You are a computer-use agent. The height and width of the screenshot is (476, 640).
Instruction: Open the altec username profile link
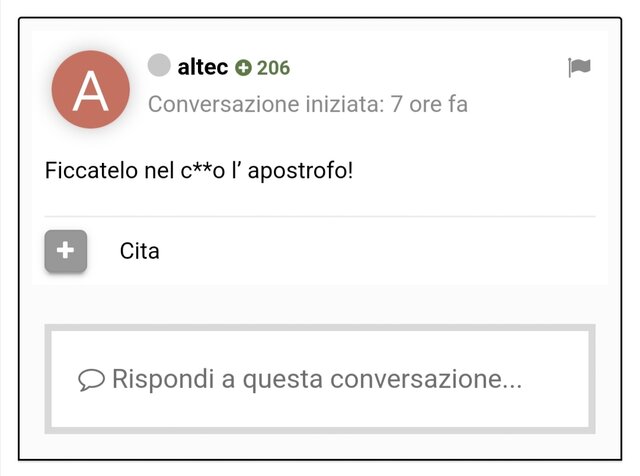click(x=203, y=67)
